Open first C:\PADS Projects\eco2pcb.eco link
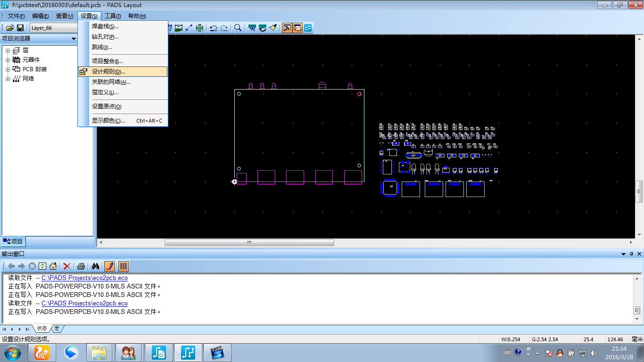This screenshot has width=644, height=362. (x=84, y=278)
